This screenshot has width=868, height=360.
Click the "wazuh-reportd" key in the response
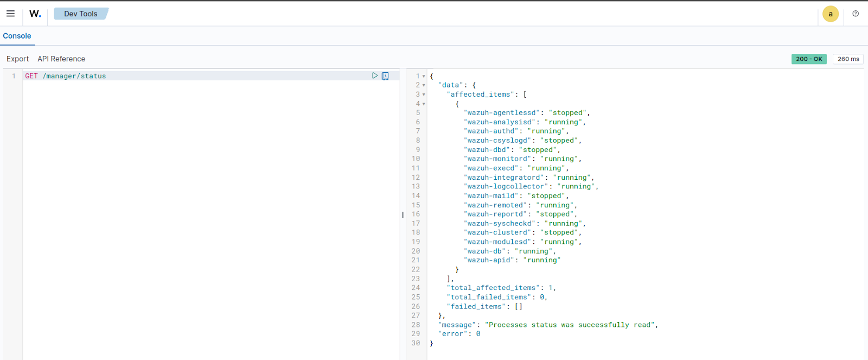pos(496,214)
